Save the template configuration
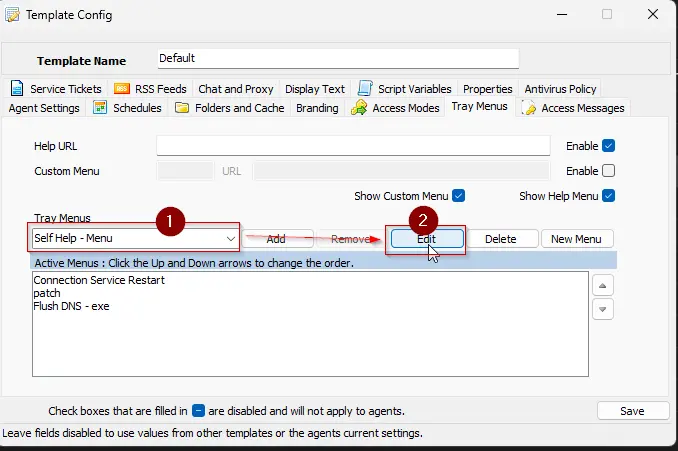The width and height of the screenshot is (678, 451). click(x=633, y=411)
